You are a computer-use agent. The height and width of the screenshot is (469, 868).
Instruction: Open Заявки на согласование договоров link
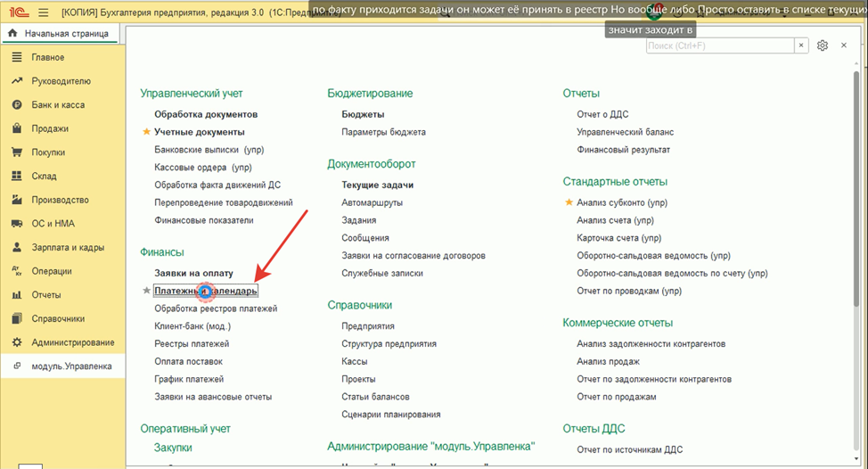coord(414,256)
